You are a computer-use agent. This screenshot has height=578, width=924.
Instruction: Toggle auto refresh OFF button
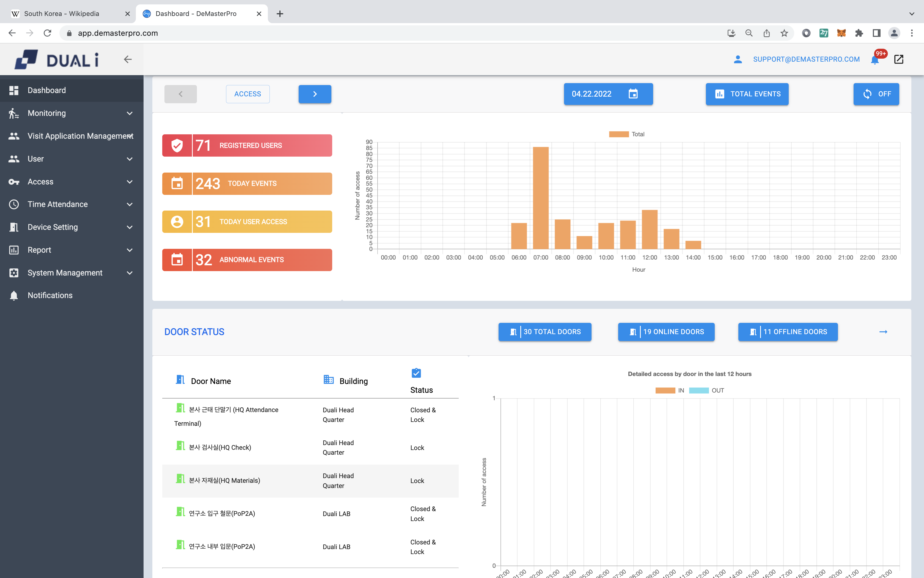tap(876, 94)
